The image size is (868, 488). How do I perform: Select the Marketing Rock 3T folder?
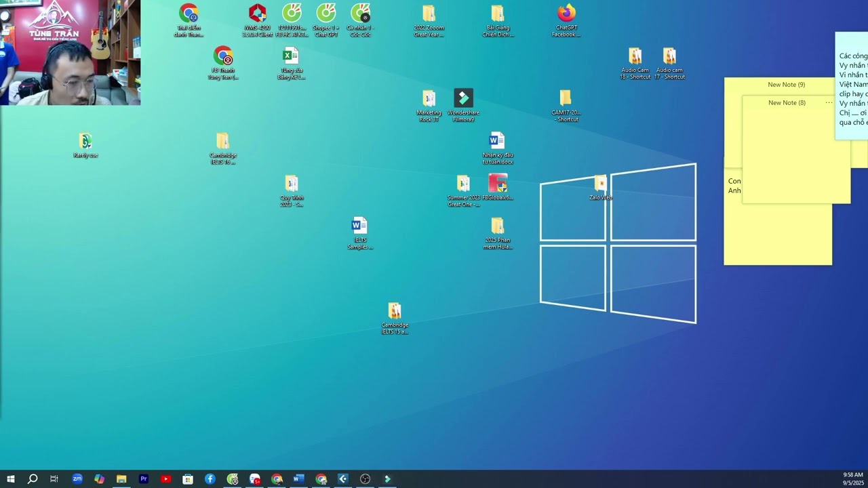pyautogui.click(x=429, y=106)
